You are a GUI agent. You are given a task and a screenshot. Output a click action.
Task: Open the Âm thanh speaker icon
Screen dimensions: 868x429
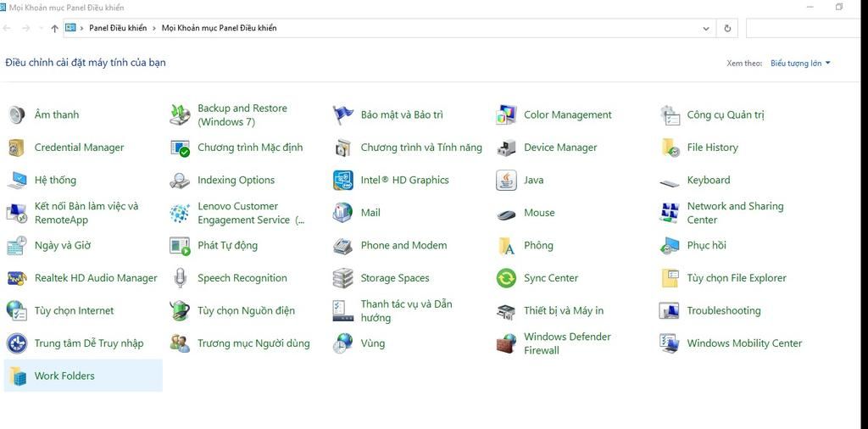(x=17, y=114)
